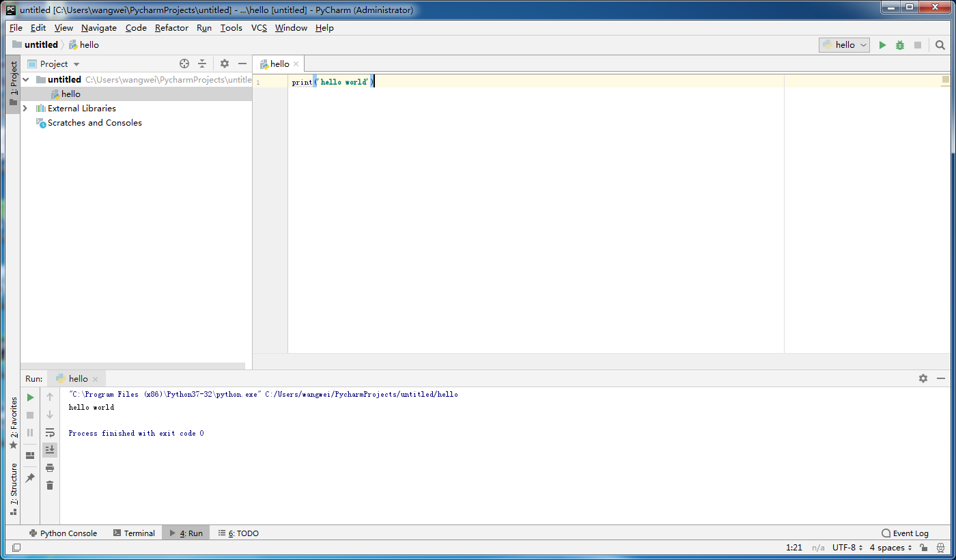Click the 1:21 cursor position in status bar

(x=794, y=548)
